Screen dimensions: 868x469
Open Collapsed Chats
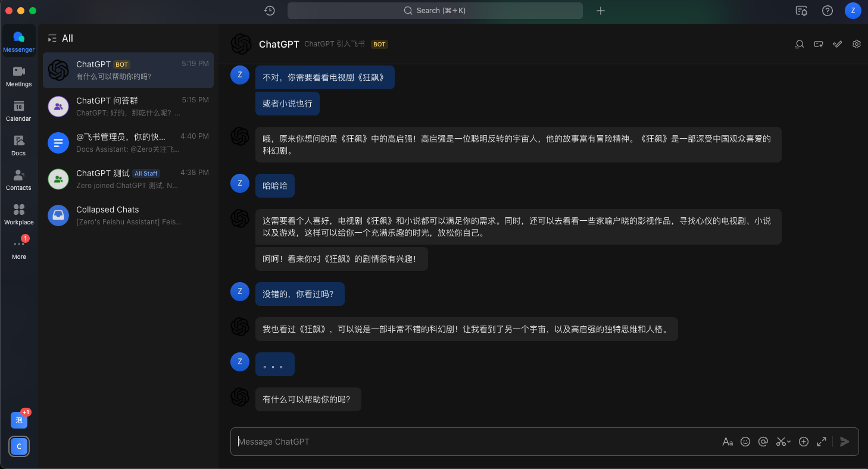(x=128, y=215)
